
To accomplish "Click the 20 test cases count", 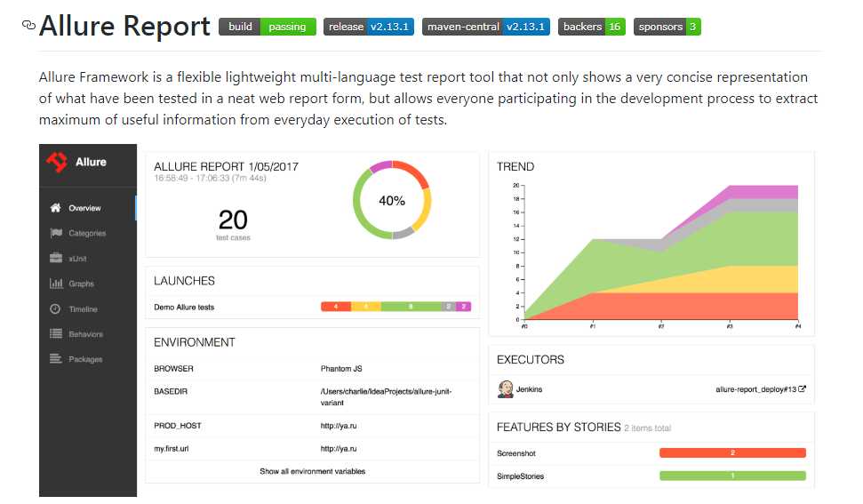I will point(234,224).
